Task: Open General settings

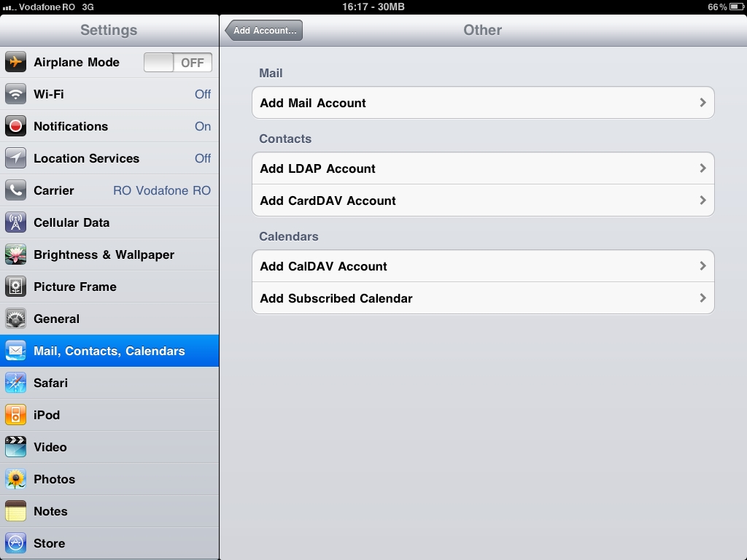Action: click(x=109, y=319)
